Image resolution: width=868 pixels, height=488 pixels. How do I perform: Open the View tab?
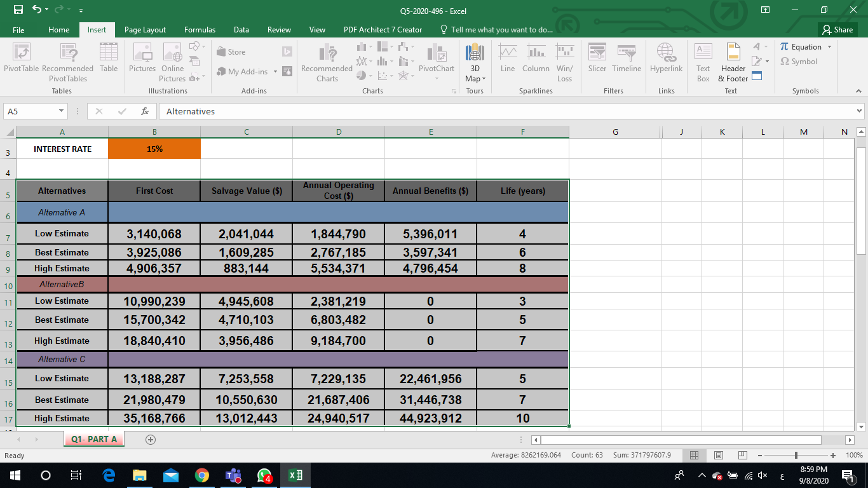317,30
